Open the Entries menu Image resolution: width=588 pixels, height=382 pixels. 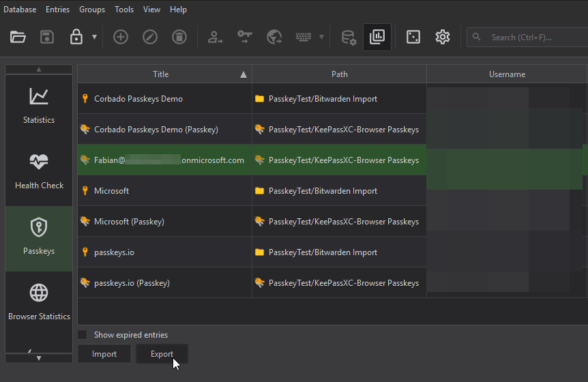tap(58, 10)
